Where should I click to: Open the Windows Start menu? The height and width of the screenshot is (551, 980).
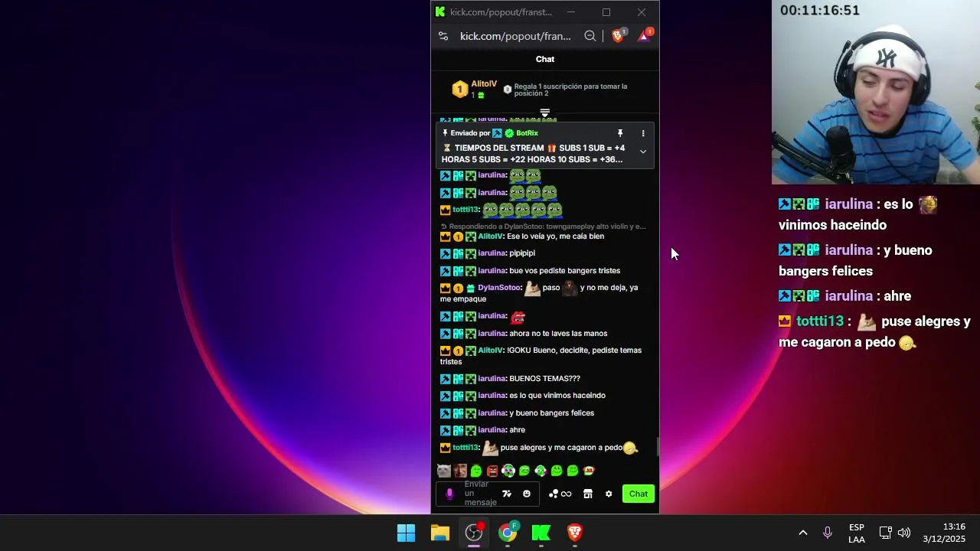point(407,533)
